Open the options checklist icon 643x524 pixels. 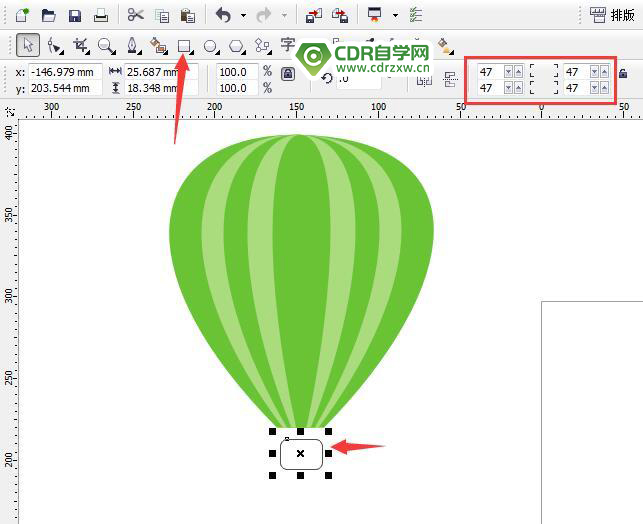click(x=416, y=15)
